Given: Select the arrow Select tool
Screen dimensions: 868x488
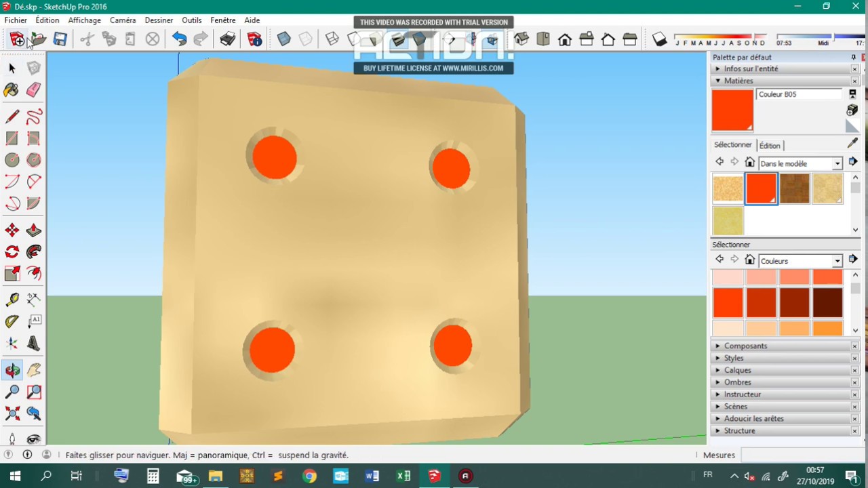Looking at the screenshot, I should pos(12,68).
